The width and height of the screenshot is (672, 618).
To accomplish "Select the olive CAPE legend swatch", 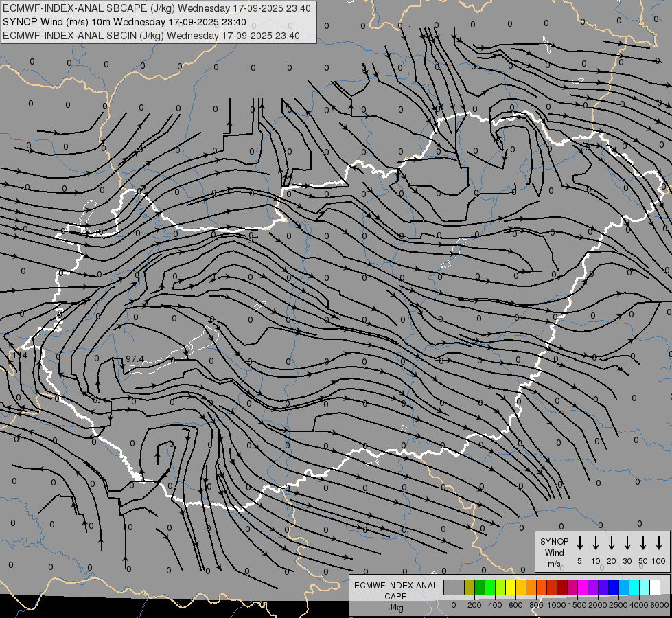I will 470,587.
